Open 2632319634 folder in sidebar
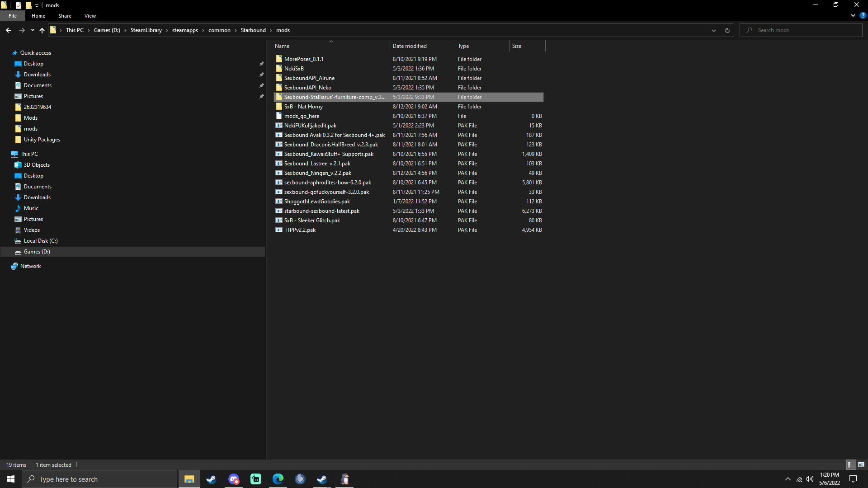This screenshot has width=868, height=488. point(37,107)
